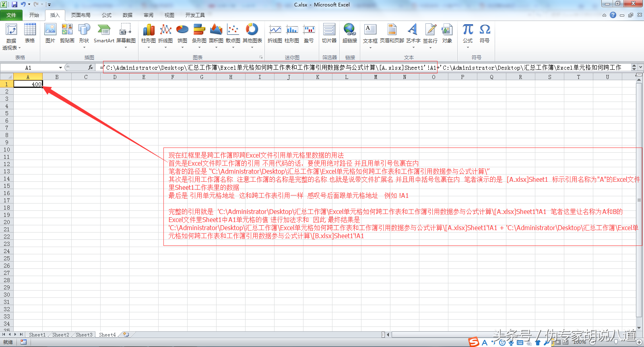Open the Shapes (形状) gallery
This screenshot has height=347, width=644.
[84, 35]
